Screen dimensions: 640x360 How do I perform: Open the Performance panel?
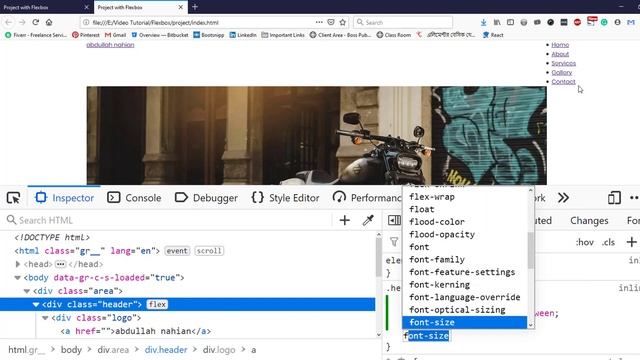coord(367,198)
